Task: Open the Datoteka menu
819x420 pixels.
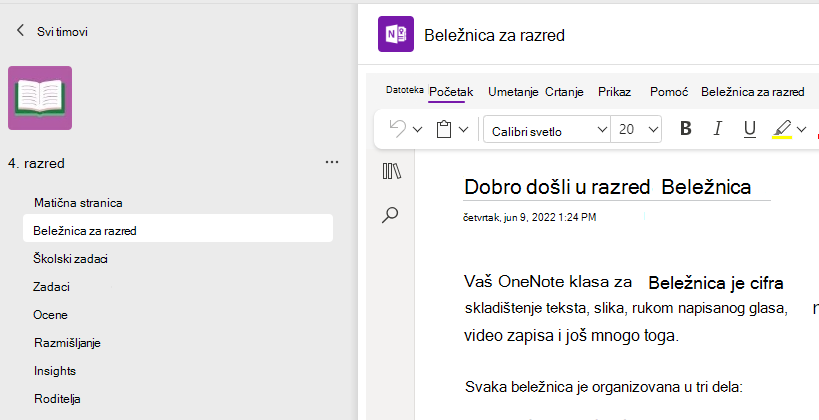Action: click(404, 90)
